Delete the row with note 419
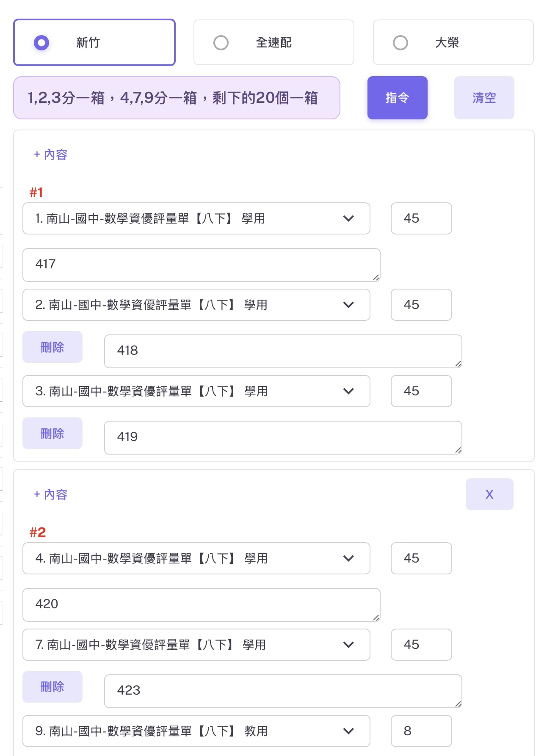Screen dimensions: 558x756 (52, 433)
